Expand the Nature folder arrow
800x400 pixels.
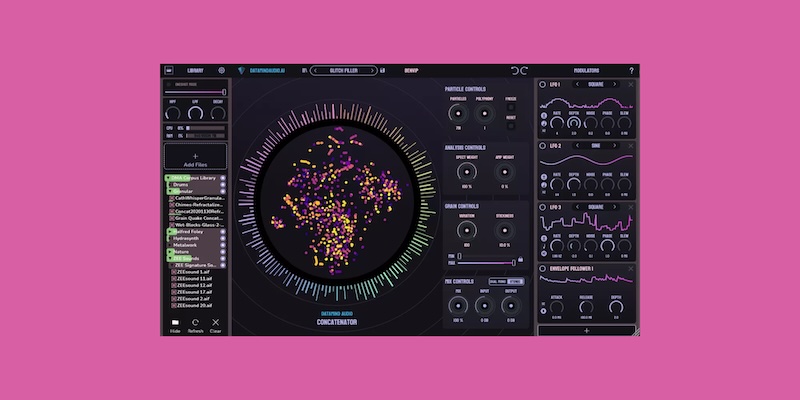(x=170, y=252)
